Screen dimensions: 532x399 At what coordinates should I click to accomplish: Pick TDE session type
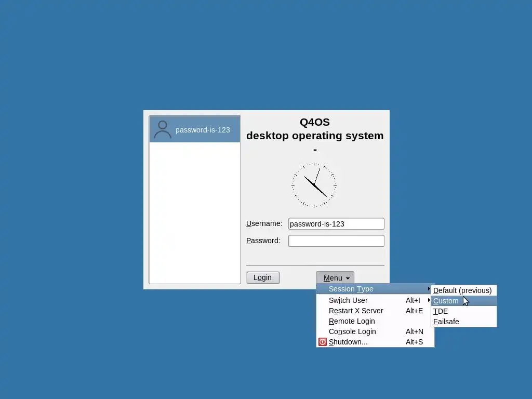click(464, 311)
